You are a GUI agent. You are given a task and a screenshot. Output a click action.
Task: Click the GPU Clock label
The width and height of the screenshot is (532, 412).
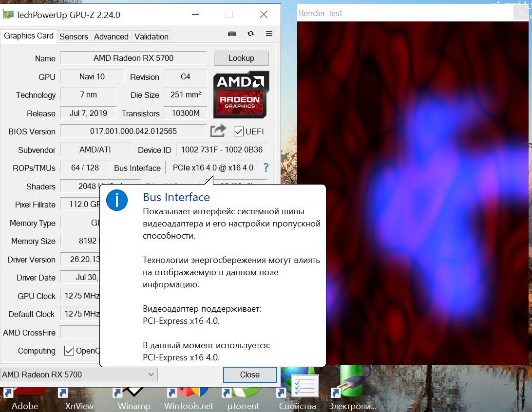point(37,296)
